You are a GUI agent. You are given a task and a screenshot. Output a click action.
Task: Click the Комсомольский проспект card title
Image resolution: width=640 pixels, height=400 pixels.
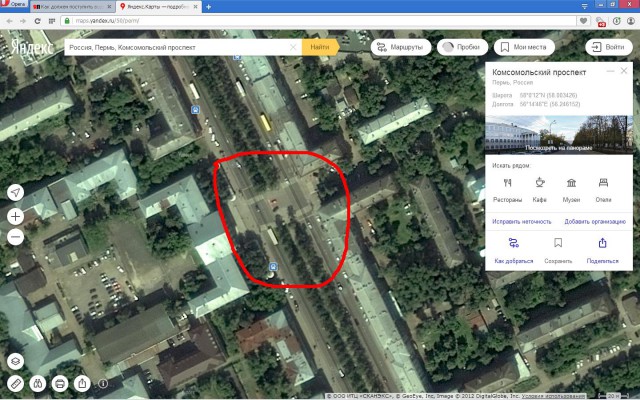point(539,72)
